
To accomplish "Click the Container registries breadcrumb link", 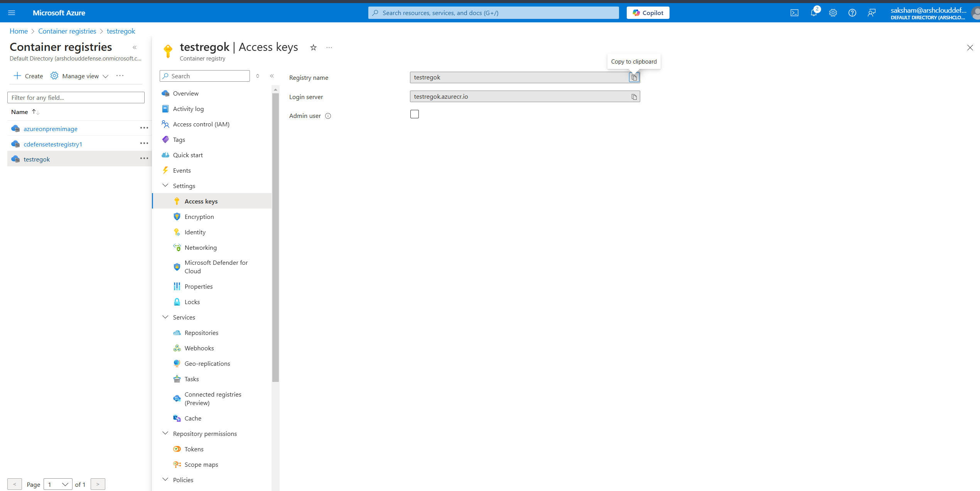I will pos(67,31).
